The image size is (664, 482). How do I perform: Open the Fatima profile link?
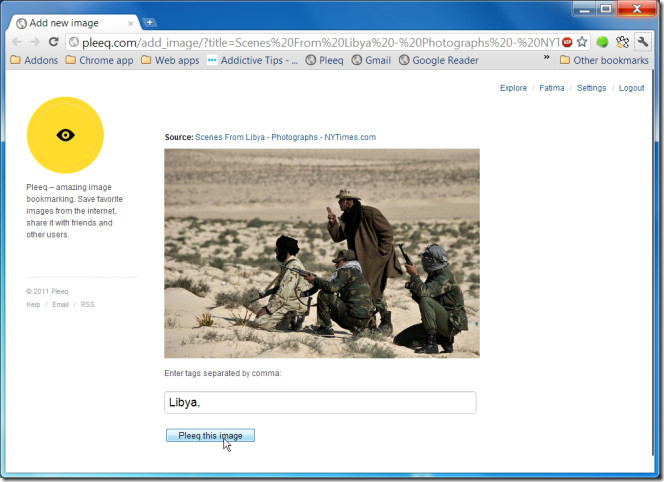click(551, 88)
